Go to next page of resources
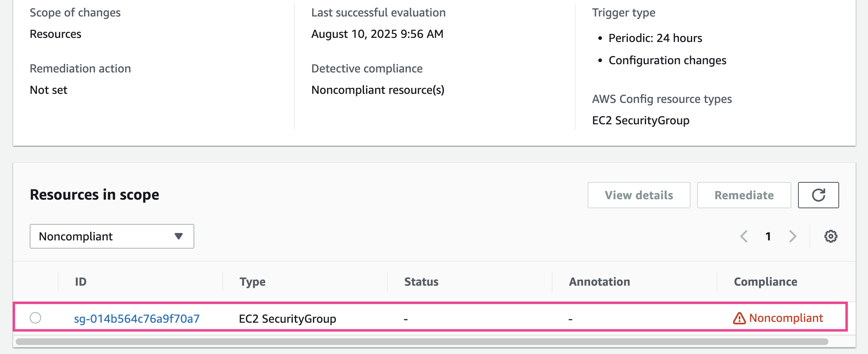The width and height of the screenshot is (868, 354). (793, 236)
